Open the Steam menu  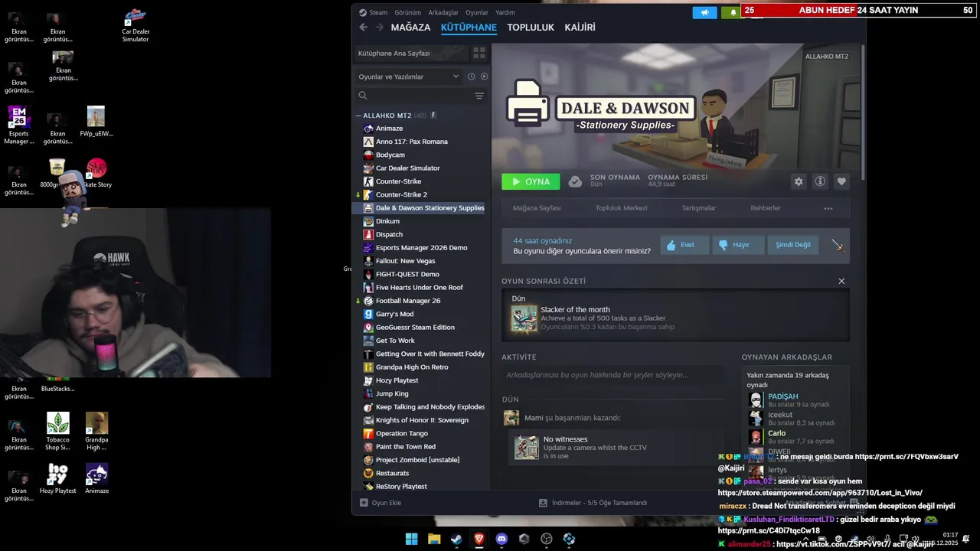(374, 12)
